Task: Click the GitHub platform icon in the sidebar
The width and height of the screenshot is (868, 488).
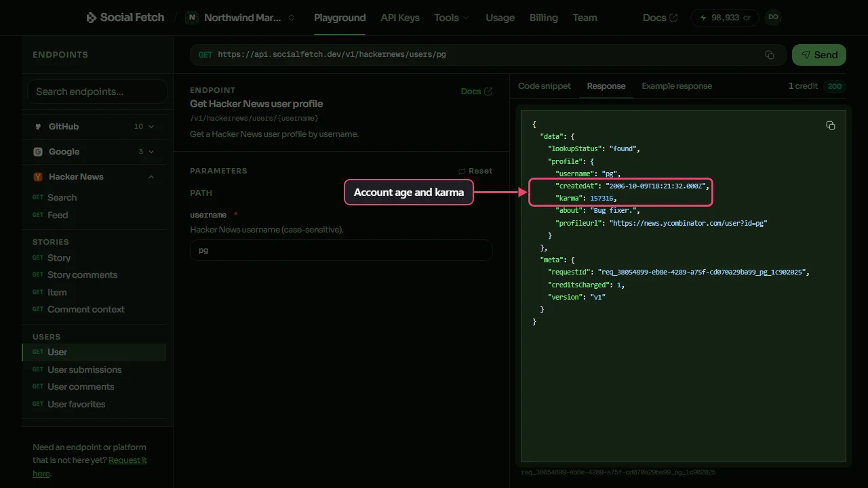Action: [x=38, y=127]
